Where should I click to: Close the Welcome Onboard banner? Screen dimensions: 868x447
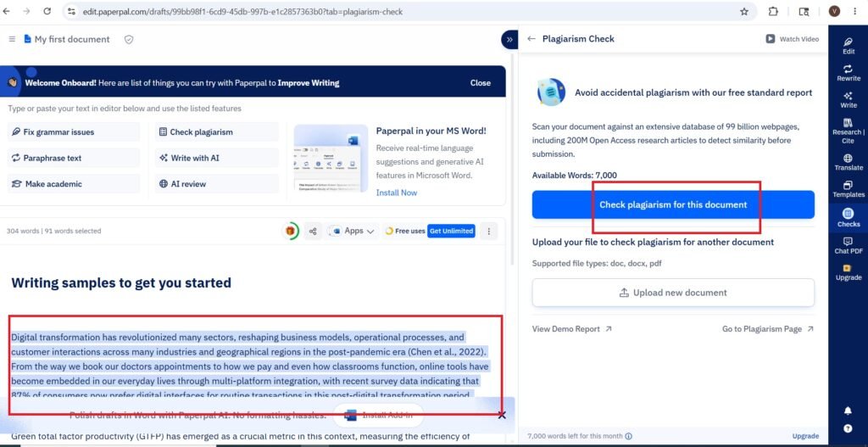(480, 82)
